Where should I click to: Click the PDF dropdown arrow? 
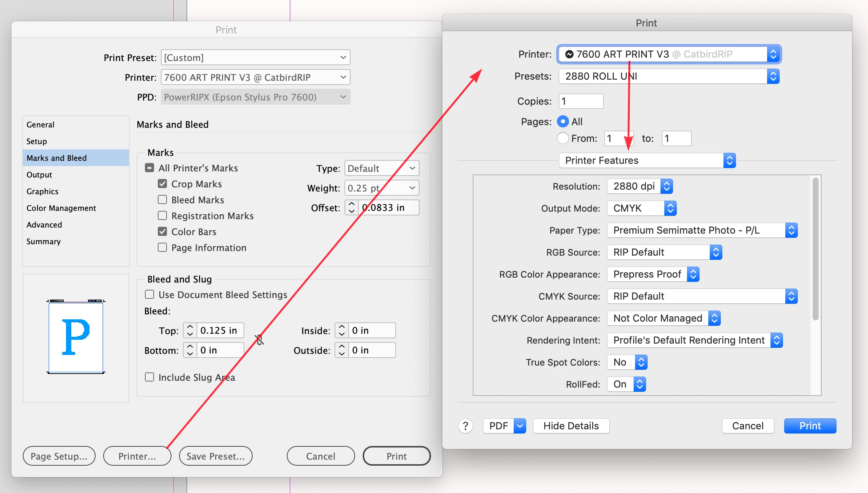(520, 426)
